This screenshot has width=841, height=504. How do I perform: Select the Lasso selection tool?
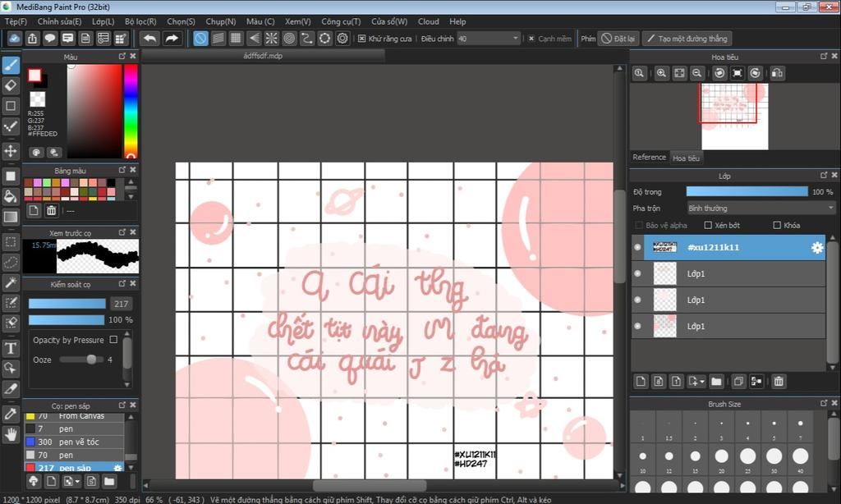(11, 262)
